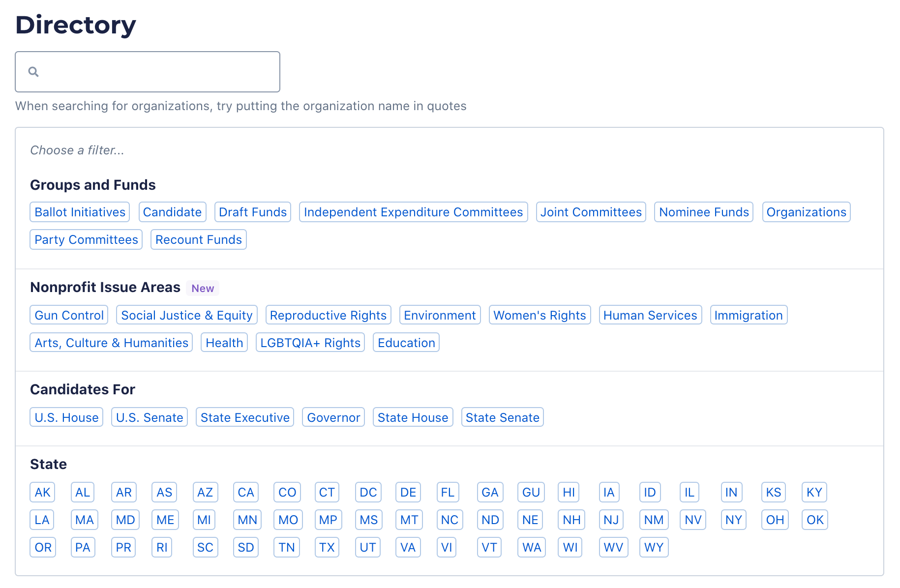Screen dimensions: 900x588
Task: Choose the Draft Funds filter
Action: [x=253, y=212]
